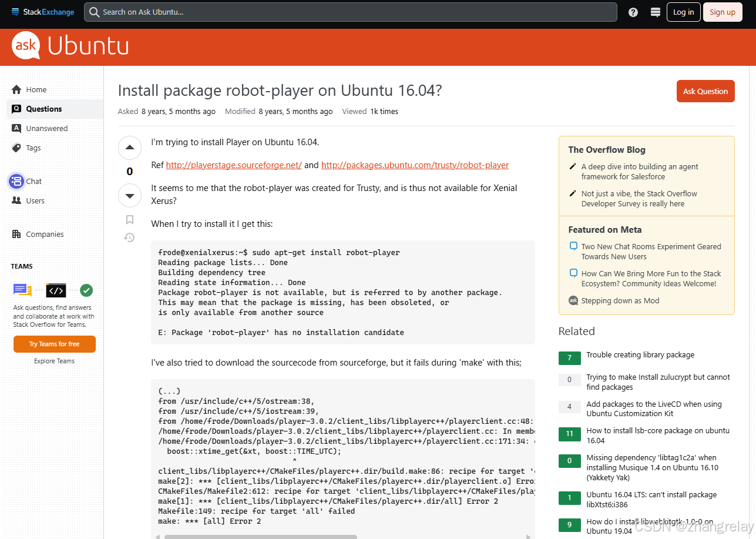This screenshot has width=756, height=539.
Task: Downvote the question with down arrow
Action: [x=130, y=196]
